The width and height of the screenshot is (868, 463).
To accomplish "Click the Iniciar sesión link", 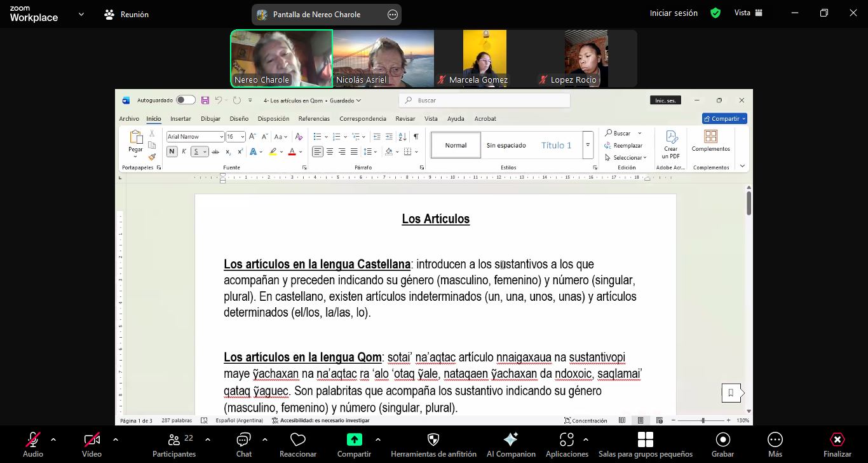I will (x=674, y=13).
